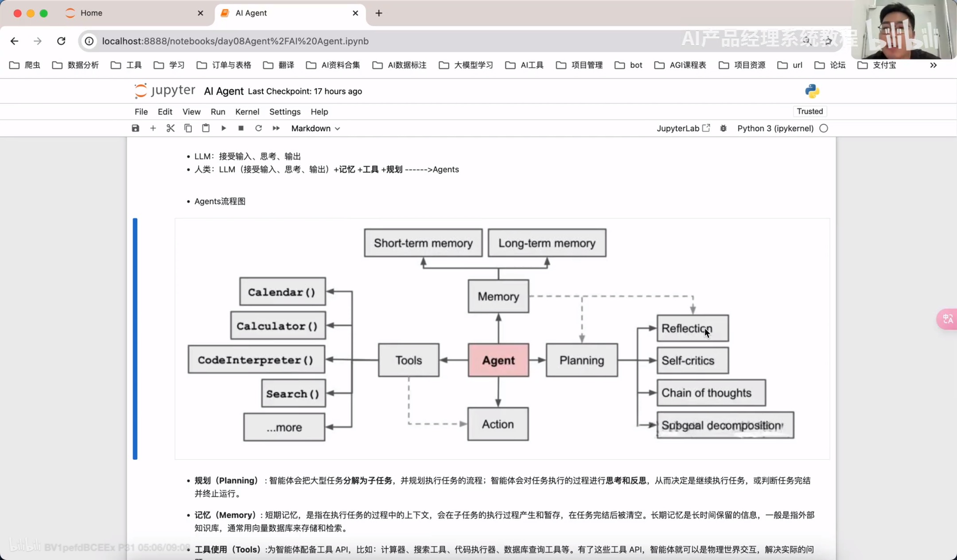Cut selected cell with scissors icon
Screen dimensions: 957x560
(171, 128)
